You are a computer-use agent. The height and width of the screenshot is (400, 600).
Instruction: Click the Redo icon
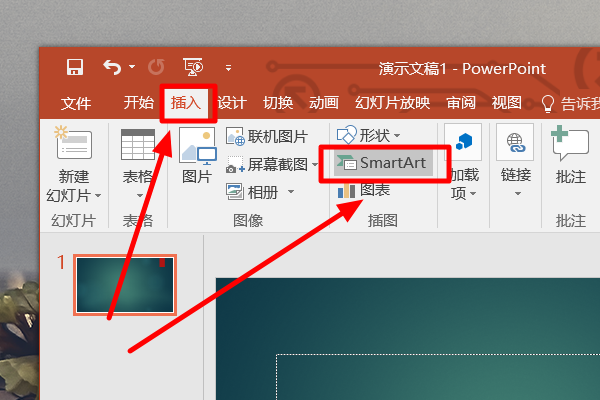[157, 67]
